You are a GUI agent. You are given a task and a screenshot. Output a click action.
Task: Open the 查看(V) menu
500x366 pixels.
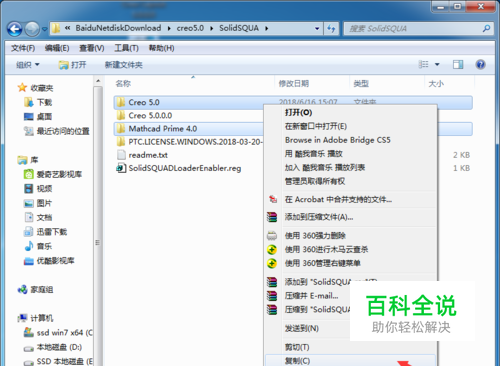click(x=92, y=48)
